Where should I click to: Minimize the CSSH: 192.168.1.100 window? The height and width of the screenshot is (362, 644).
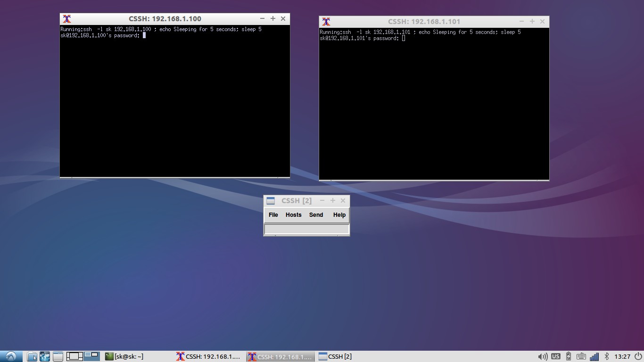[x=262, y=19]
